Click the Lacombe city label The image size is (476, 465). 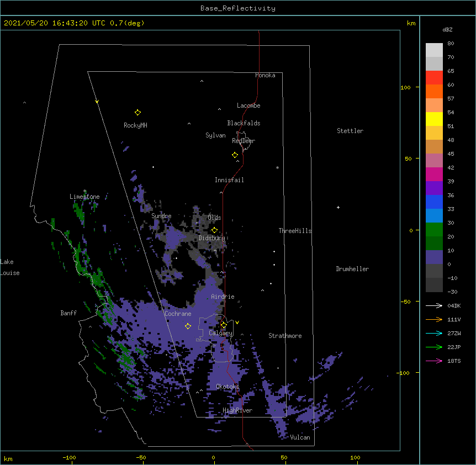pos(248,105)
